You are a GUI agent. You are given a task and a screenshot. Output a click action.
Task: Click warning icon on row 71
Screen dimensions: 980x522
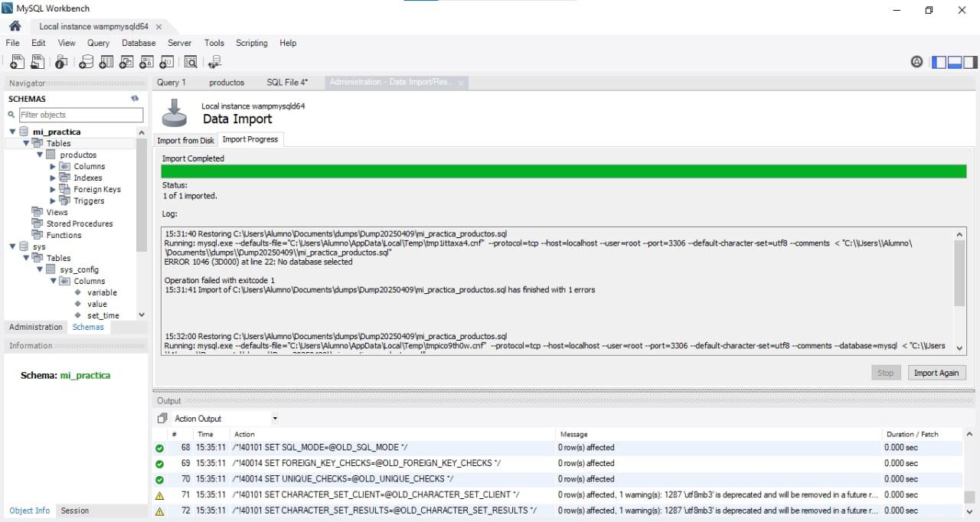point(159,495)
